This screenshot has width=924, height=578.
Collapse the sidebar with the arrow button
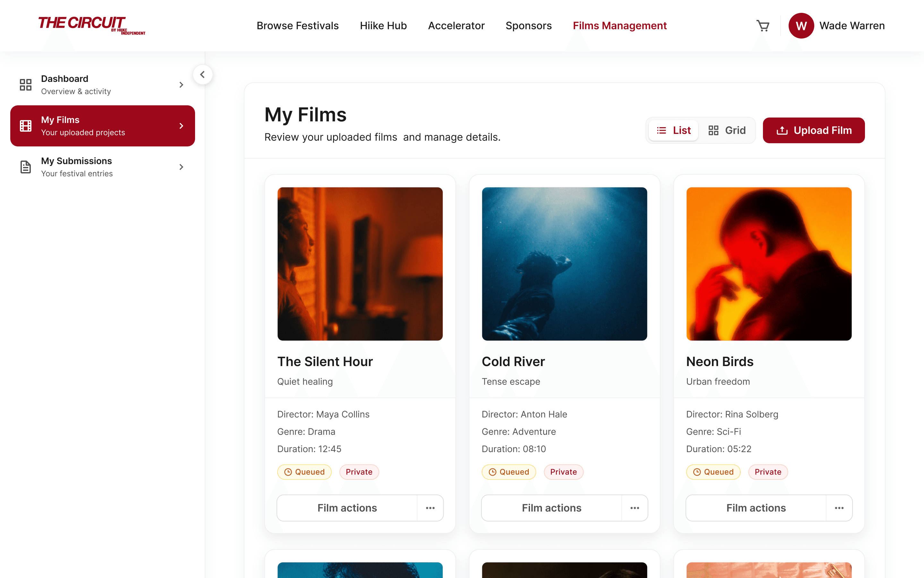[x=202, y=74]
